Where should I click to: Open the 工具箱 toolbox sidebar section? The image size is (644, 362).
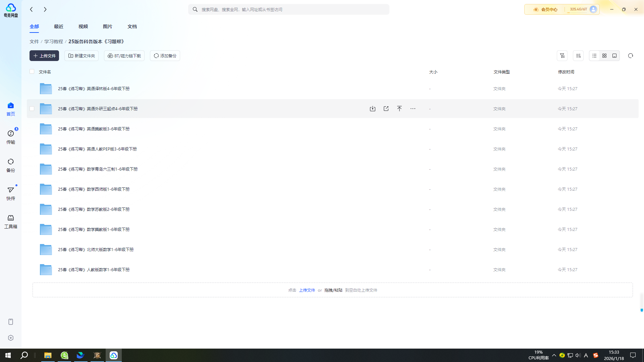(x=11, y=221)
